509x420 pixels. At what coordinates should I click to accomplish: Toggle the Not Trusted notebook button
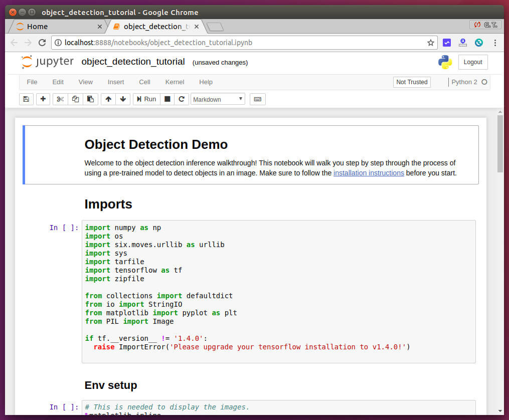(x=412, y=82)
